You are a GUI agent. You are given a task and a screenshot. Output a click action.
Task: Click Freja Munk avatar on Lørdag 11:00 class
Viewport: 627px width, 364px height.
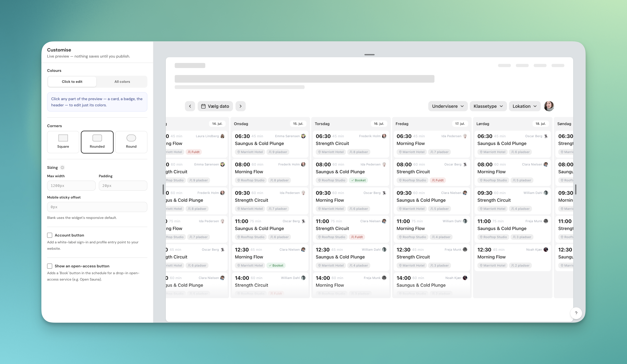[546, 221]
